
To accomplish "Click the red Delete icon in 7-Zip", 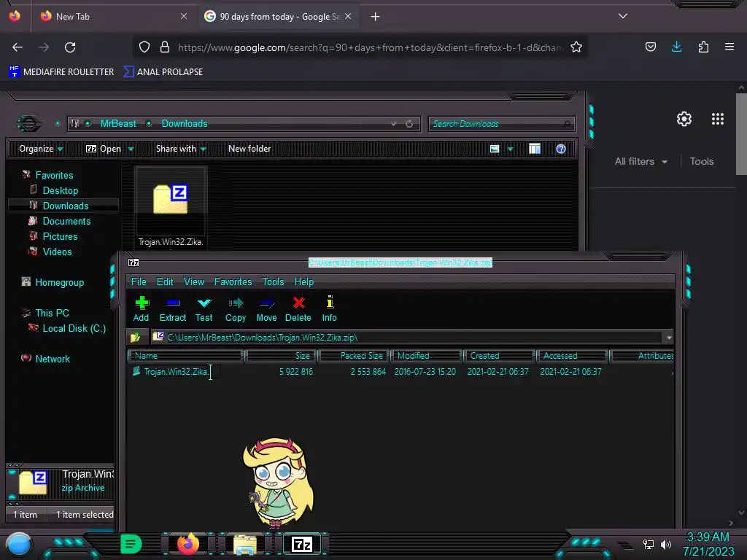I will 298,309.
